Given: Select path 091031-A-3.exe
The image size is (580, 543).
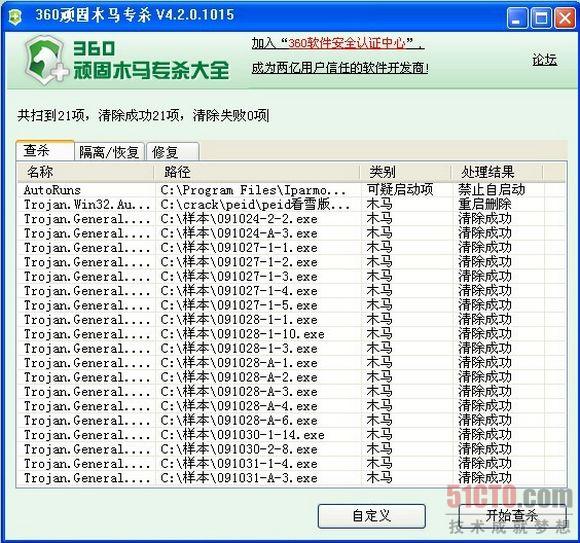Looking at the screenshot, I should click(239, 479).
